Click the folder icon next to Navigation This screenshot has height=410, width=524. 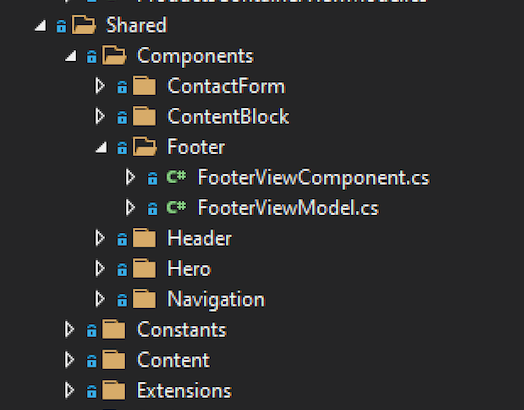tap(144, 299)
